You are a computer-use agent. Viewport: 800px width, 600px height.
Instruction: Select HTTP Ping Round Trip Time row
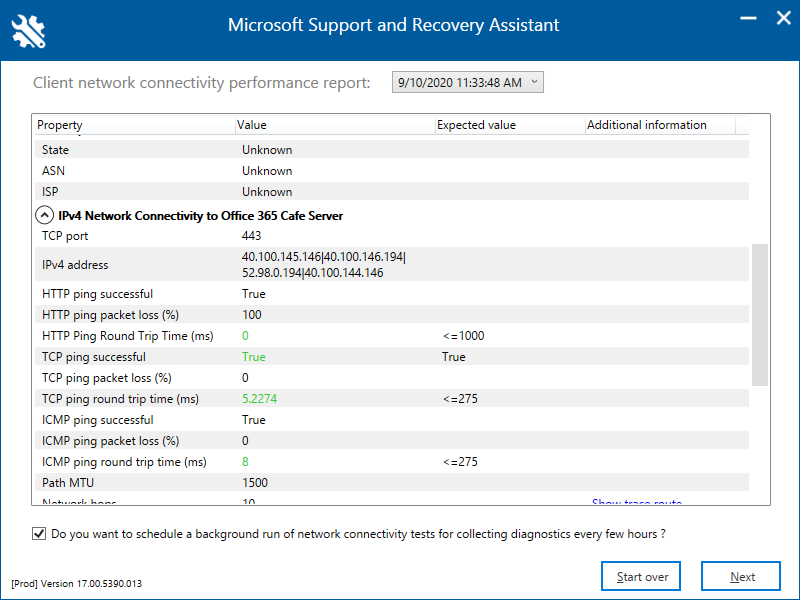click(x=392, y=336)
